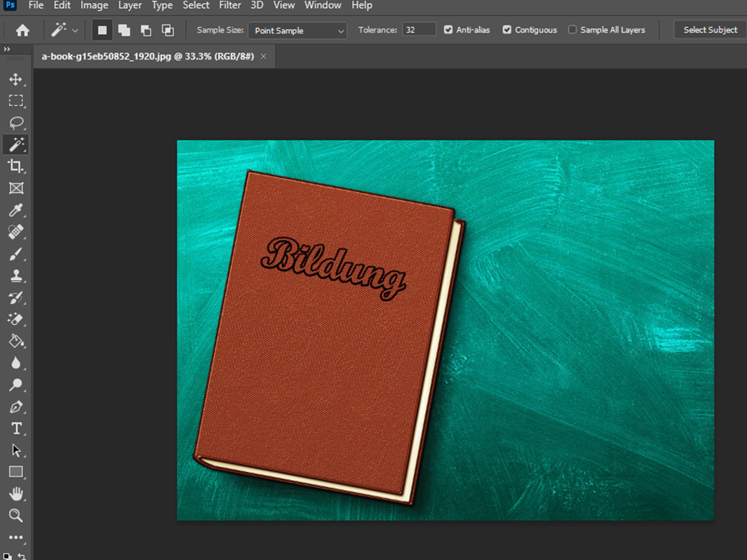
Task: Open the Help menu
Action: point(362,6)
